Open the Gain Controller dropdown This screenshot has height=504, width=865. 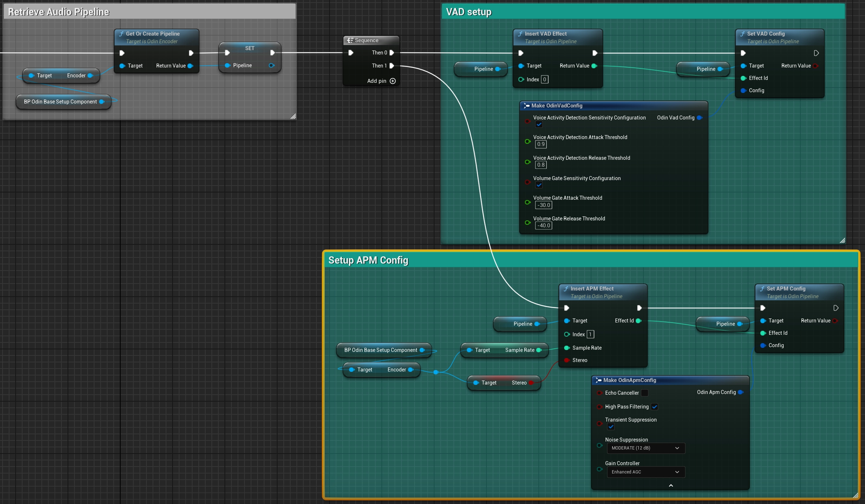(x=645, y=472)
